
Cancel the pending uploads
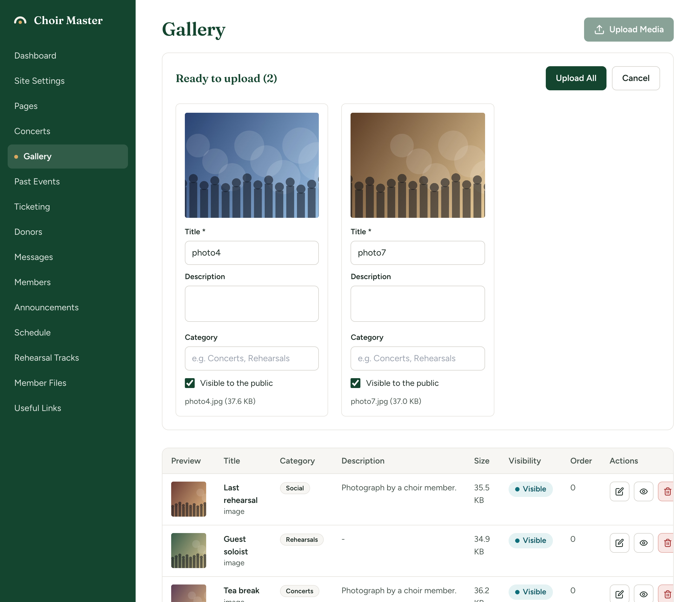tap(635, 78)
